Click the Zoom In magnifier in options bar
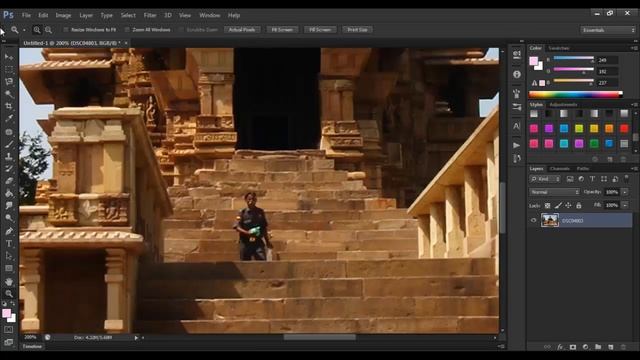640x360 pixels. pos(37,30)
